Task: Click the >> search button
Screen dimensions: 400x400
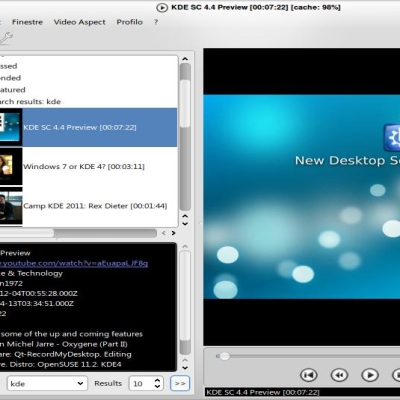Action: click(180, 383)
